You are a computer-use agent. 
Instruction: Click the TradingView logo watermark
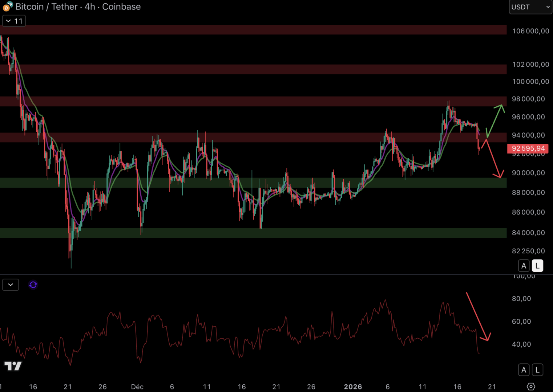[13, 366]
